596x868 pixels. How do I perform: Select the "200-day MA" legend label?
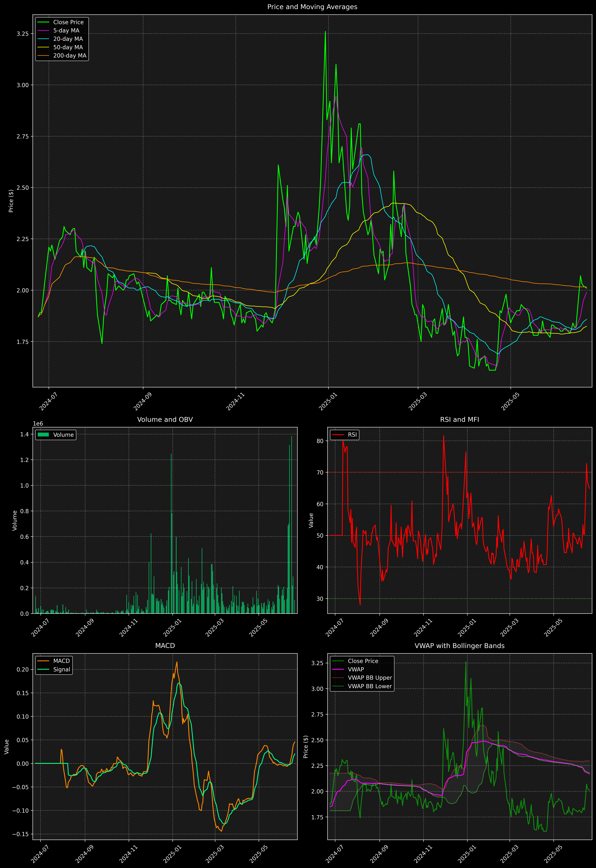pyautogui.click(x=70, y=56)
